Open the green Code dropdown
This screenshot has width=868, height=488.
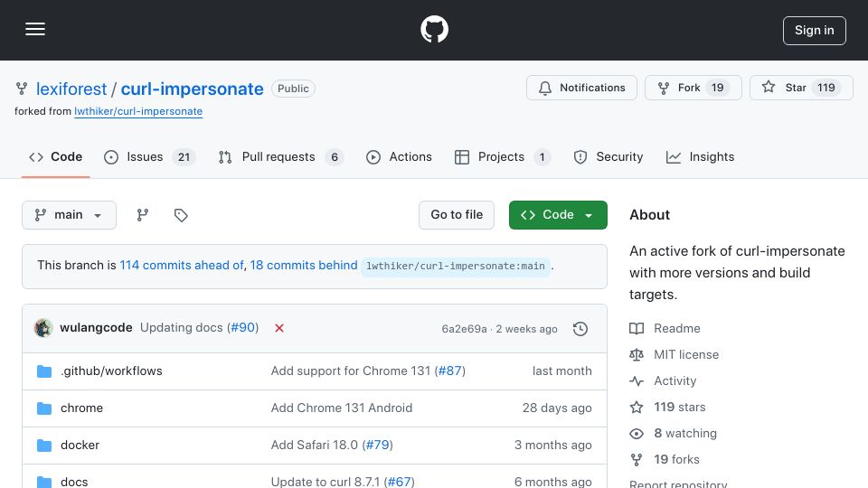(558, 215)
